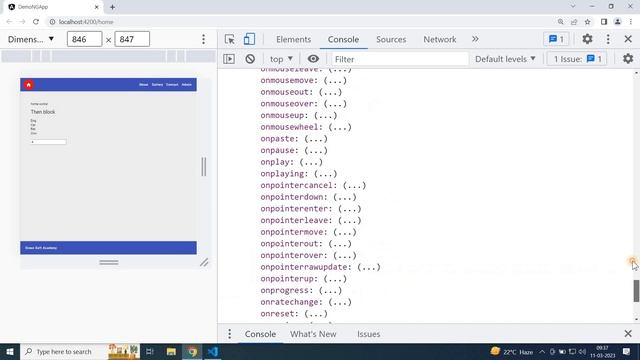Switch to the Console tab
Viewport: 640px width, 360px height.
coord(343,39)
